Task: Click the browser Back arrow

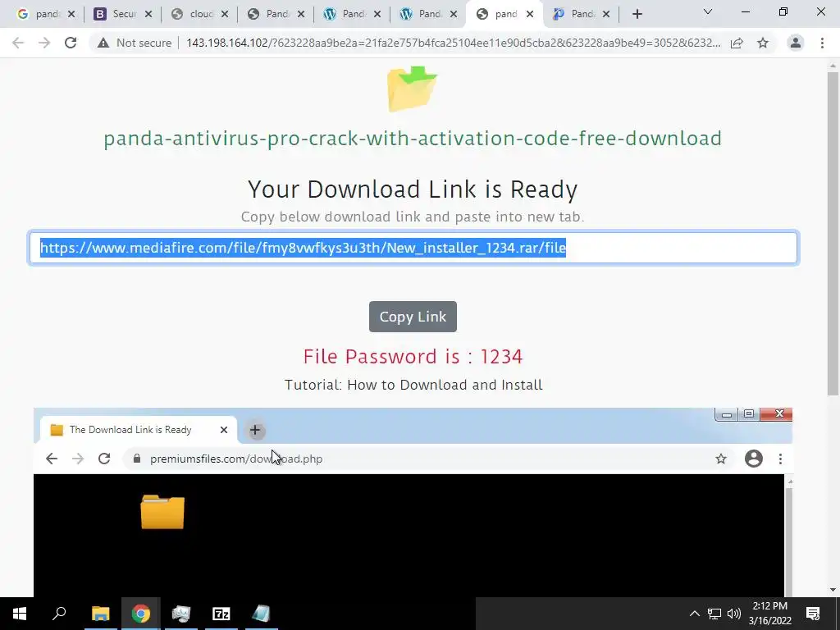Action: pos(18,43)
